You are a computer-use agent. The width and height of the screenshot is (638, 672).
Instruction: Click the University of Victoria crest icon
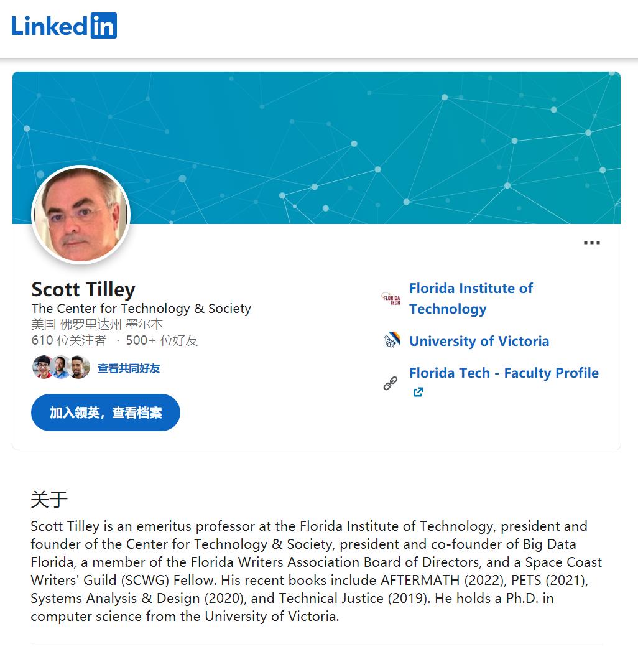tap(391, 340)
